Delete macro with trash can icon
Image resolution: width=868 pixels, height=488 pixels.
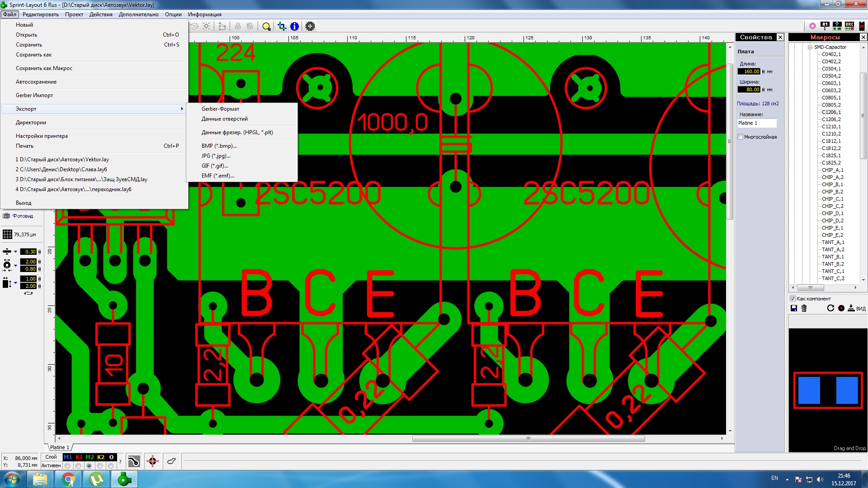[804, 308]
